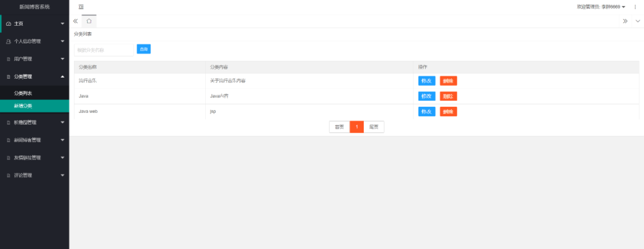
Task: Select 新增分类 in the sidebar submenu
Action: [x=23, y=106]
